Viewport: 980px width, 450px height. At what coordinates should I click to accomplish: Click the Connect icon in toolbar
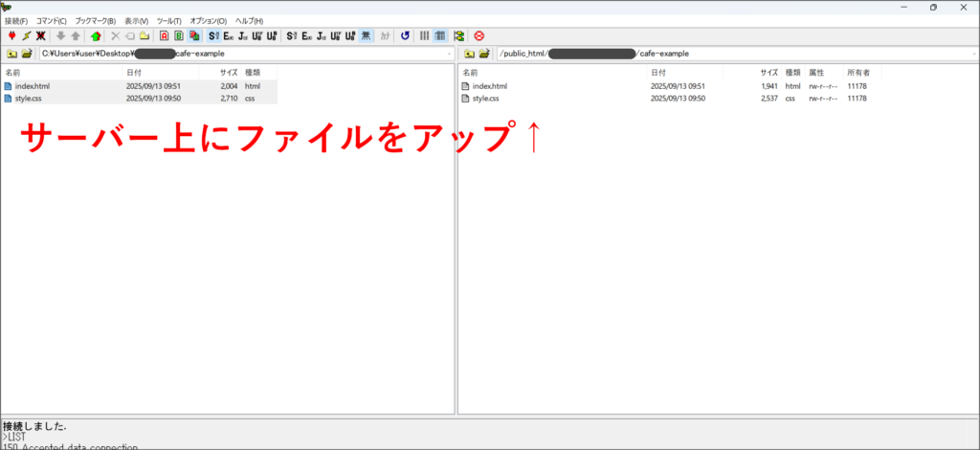pyautogui.click(x=11, y=35)
